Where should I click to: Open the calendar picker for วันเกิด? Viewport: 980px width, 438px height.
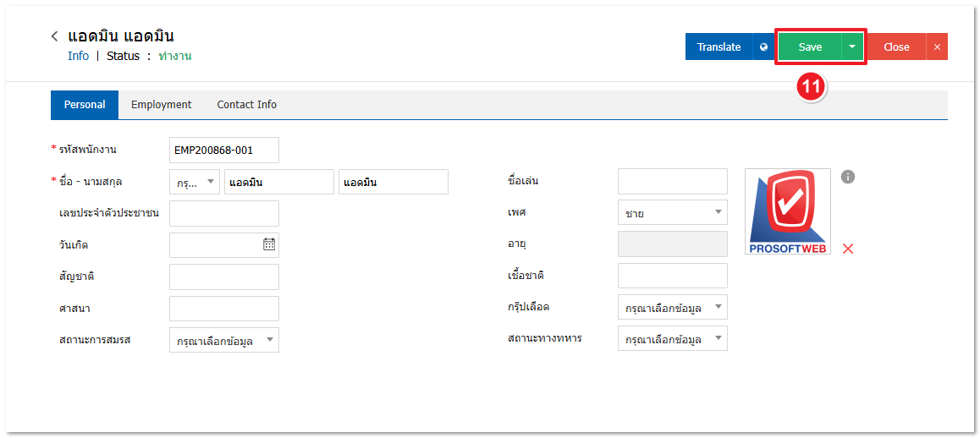269,244
